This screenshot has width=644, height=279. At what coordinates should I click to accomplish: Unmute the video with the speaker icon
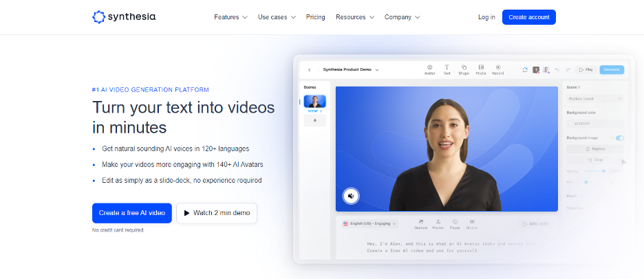351,196
